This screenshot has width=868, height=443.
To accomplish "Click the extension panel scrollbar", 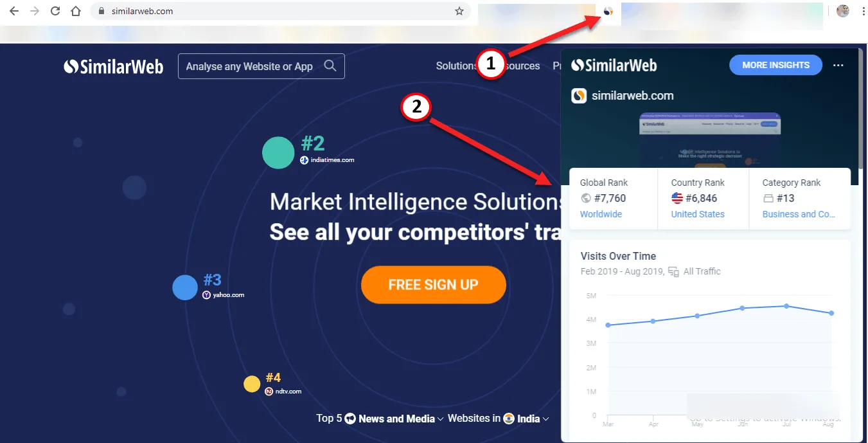I will click(860, 109).
